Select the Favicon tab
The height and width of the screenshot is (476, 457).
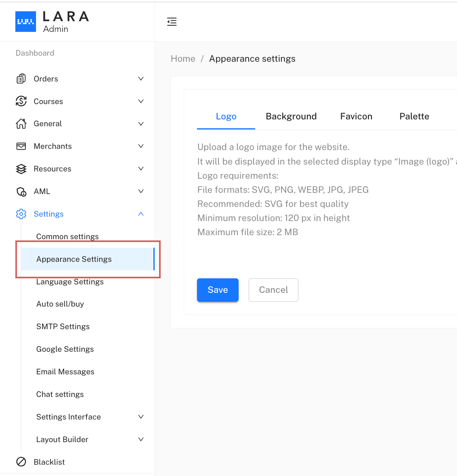(356, 117)
